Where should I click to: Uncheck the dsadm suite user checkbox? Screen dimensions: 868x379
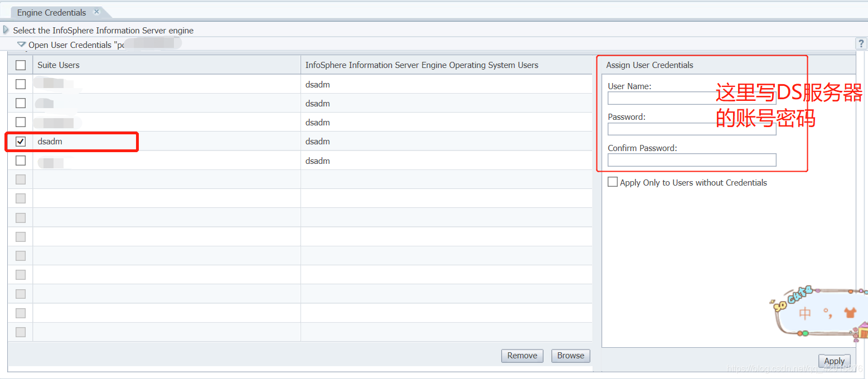(21, 142)
